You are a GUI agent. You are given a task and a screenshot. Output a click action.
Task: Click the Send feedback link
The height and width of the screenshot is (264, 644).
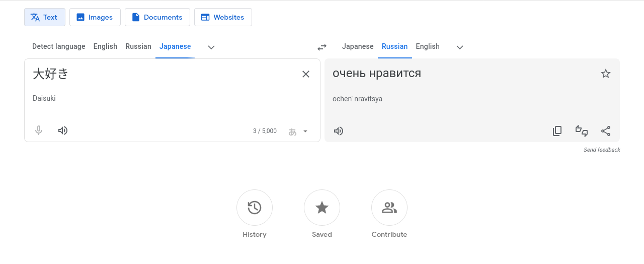602,150
